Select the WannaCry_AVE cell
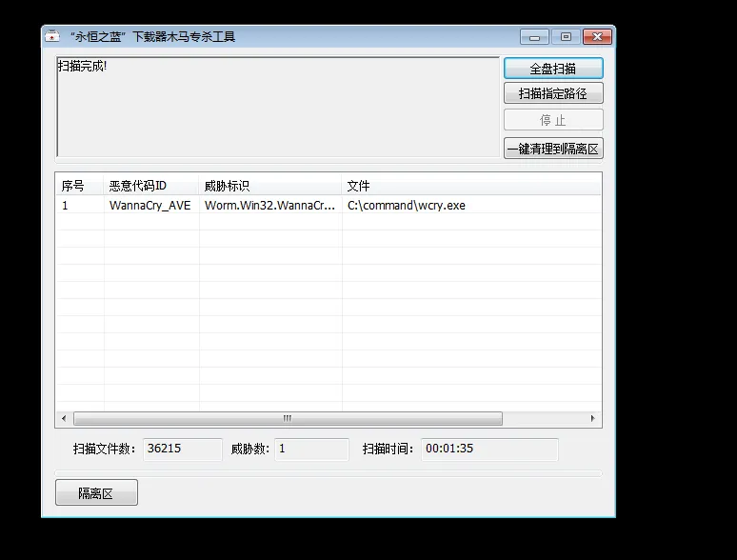The image size is (737, 560). (x=149, y=206)
